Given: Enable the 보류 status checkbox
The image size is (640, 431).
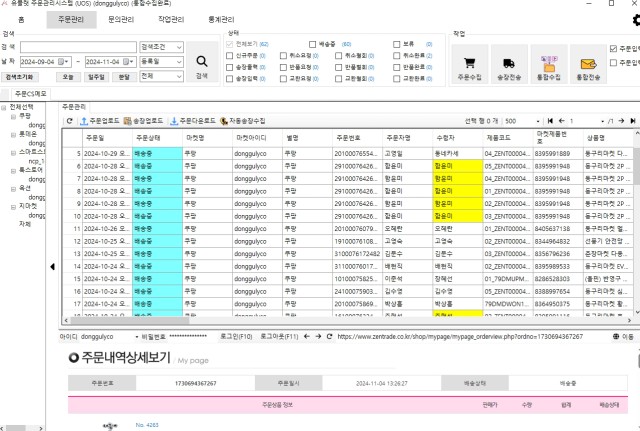Looking at the screenshot, I should tap(397, 45).
